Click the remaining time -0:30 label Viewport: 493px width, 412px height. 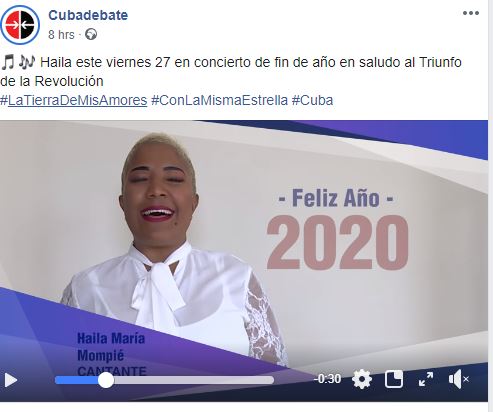pyautogui.click(x=327, y=379)
